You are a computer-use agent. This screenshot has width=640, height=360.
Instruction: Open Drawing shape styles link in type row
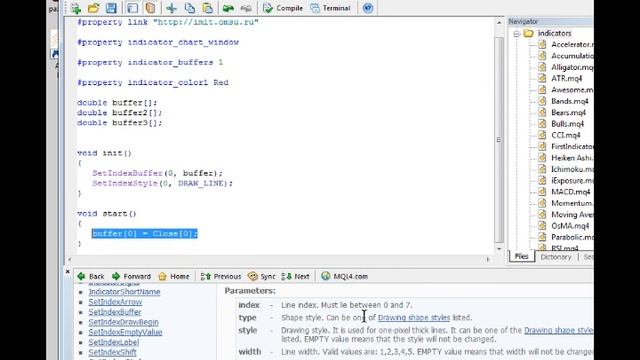[x=414, y=318]
